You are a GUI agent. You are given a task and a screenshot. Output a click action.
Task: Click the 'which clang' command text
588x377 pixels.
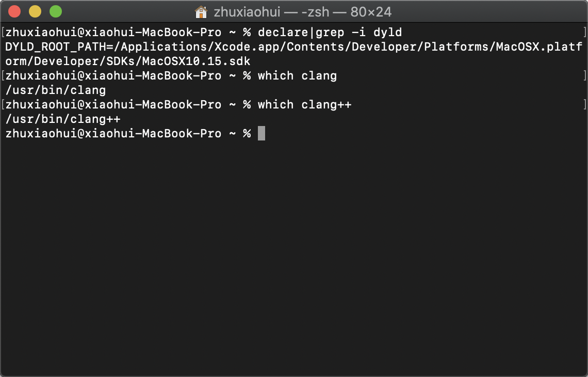(x=297, y=75)
